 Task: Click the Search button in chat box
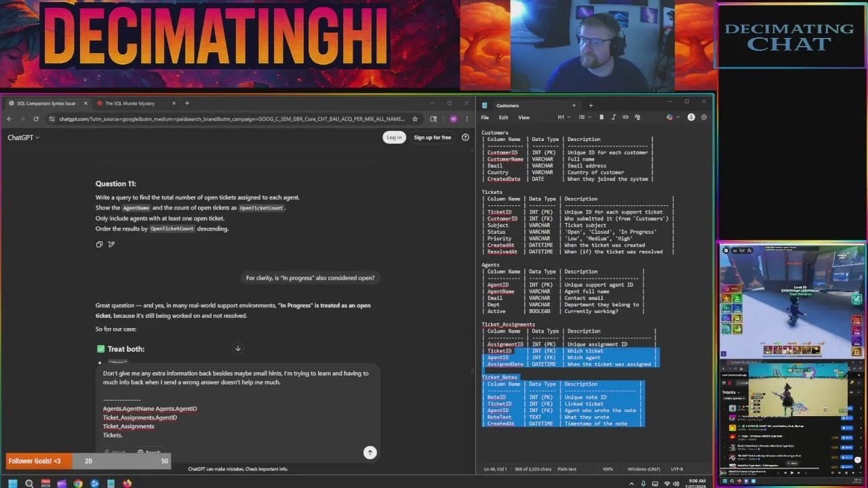point(149,452)
